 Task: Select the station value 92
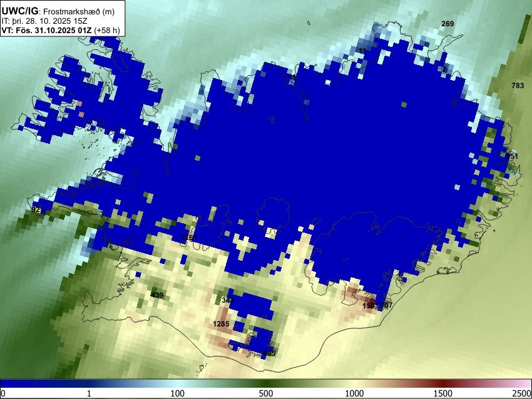[36, 209]
